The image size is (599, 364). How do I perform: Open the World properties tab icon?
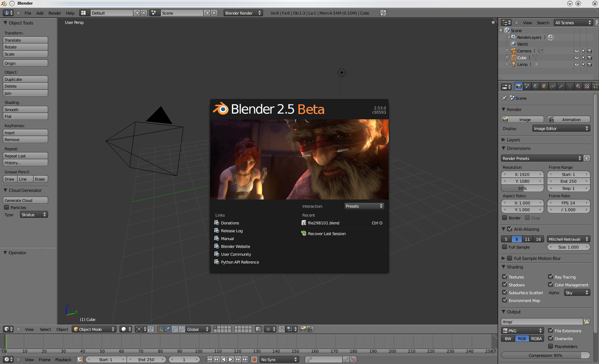coord(536,86)
